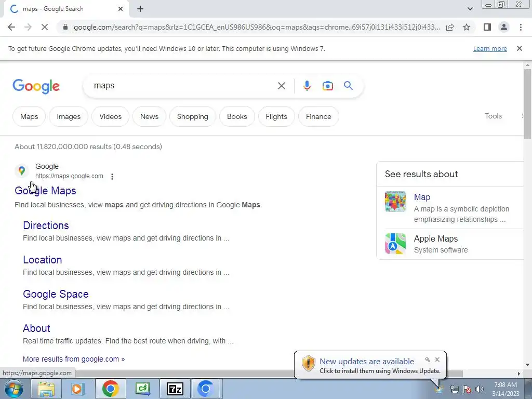
Task: Click the Apple Maps thumbnail icon
Action: 395,244
